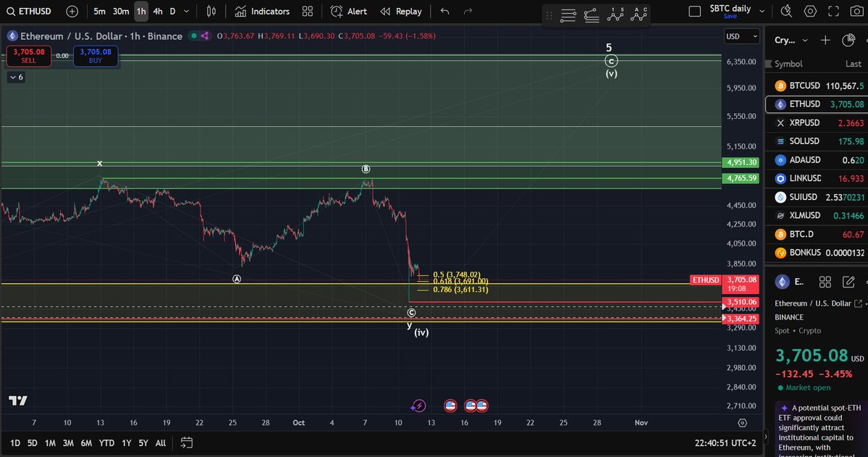Take a chart snapshot with camera icon

coord(856,11)
